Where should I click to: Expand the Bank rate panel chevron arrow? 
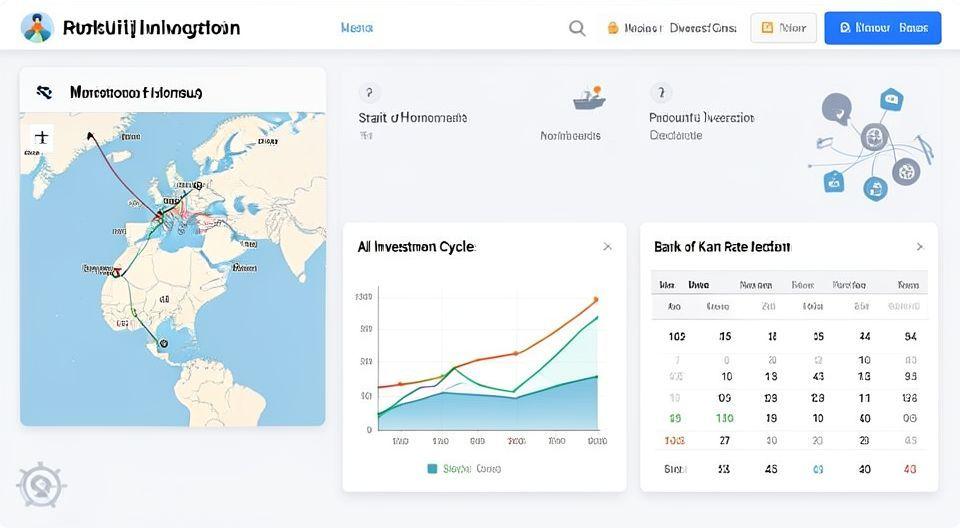919,246
